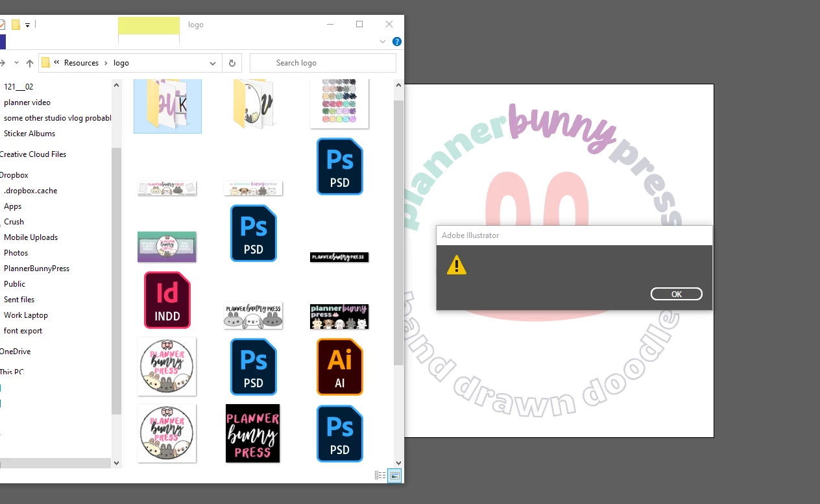Select planner video in navigation pane
Viewport: 820px width, 504px height.
coord(27,102)
